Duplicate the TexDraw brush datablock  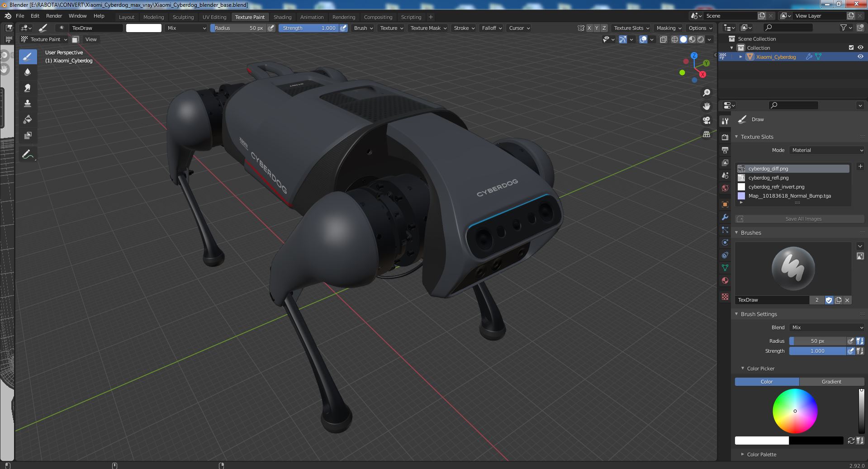click(x=838, y=300)
